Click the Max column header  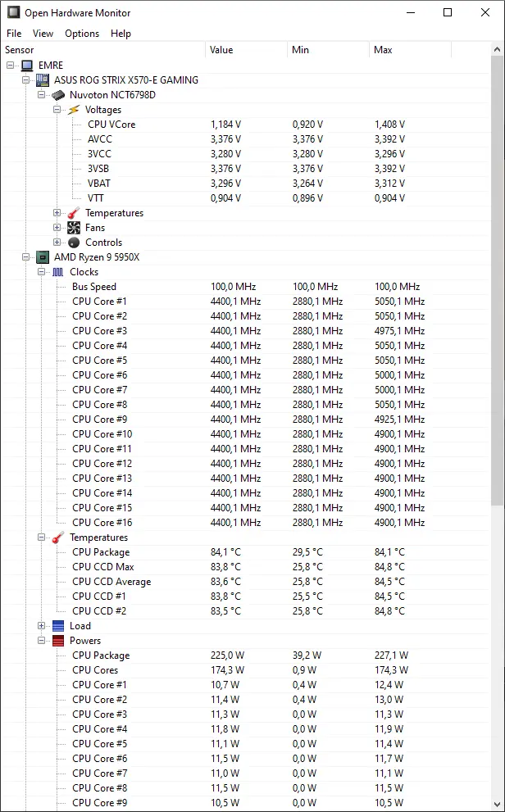(x=410, y=50)
